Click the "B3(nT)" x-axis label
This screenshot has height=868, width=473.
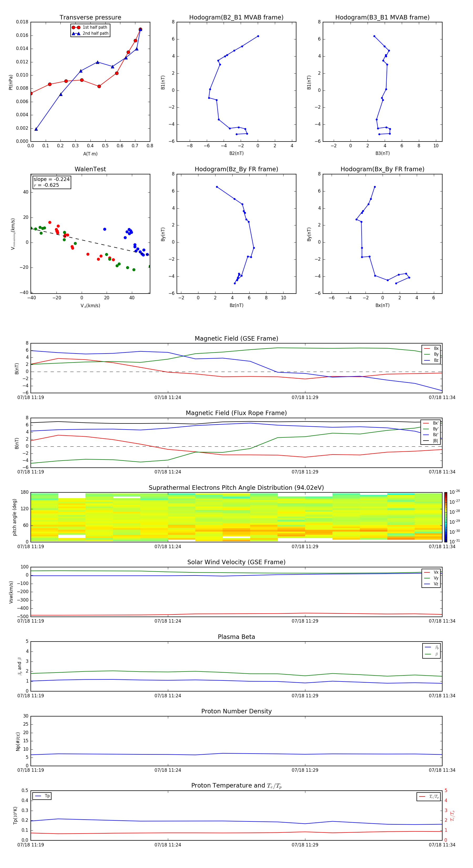(382, 153)
